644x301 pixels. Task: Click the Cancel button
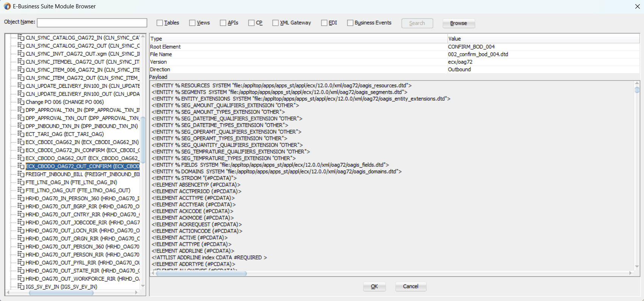point(411,286)
